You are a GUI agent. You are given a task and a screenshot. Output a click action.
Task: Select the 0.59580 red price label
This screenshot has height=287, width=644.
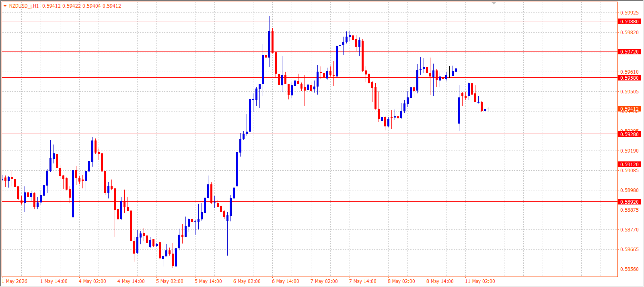click(x=630, y=78)
